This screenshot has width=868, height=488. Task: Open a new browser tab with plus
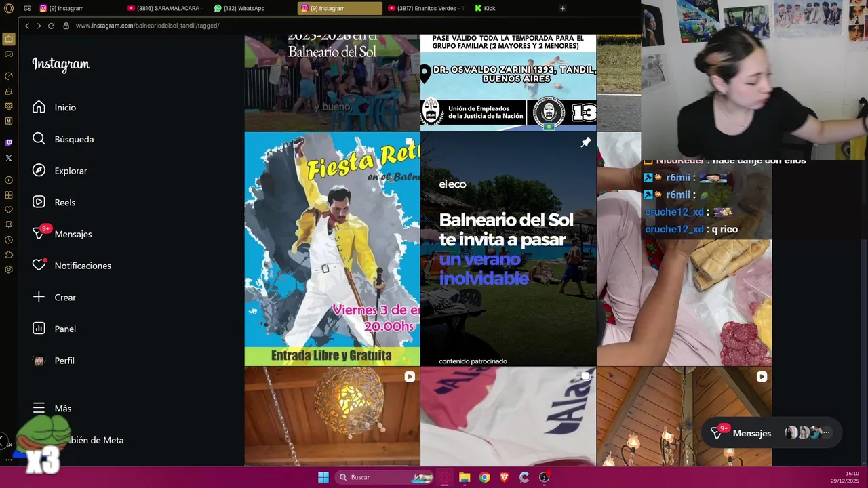point(562,8)
